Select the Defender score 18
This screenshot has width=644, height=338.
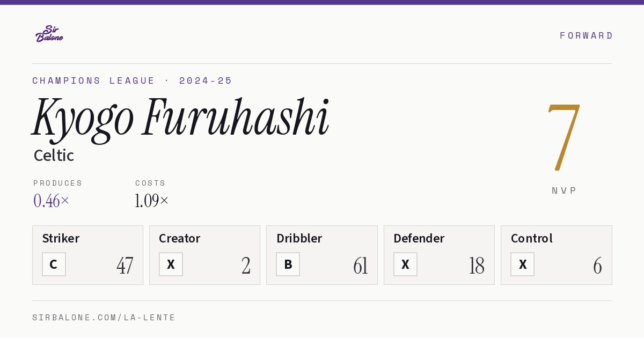point(477,266)
